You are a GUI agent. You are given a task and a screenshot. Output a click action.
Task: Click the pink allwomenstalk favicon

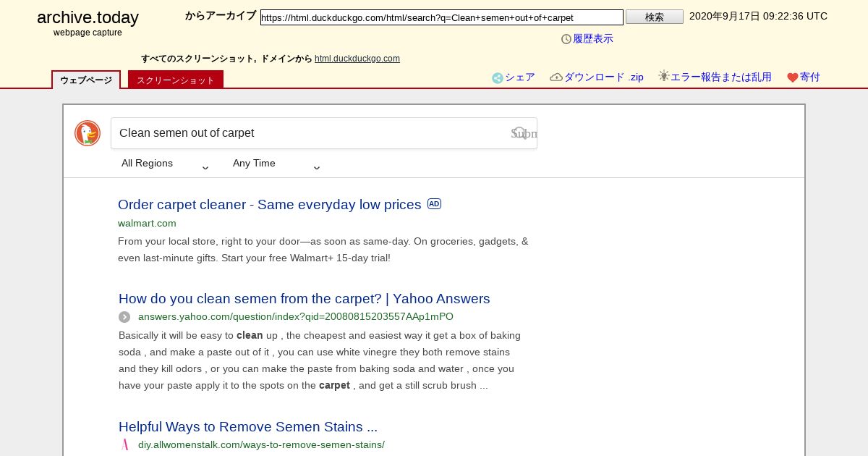(124, 444)
